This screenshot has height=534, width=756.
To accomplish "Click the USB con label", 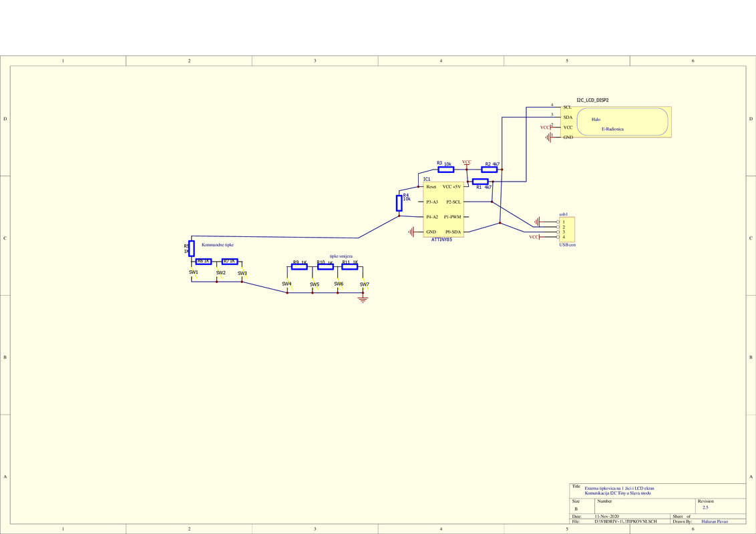I will (568, 245).
